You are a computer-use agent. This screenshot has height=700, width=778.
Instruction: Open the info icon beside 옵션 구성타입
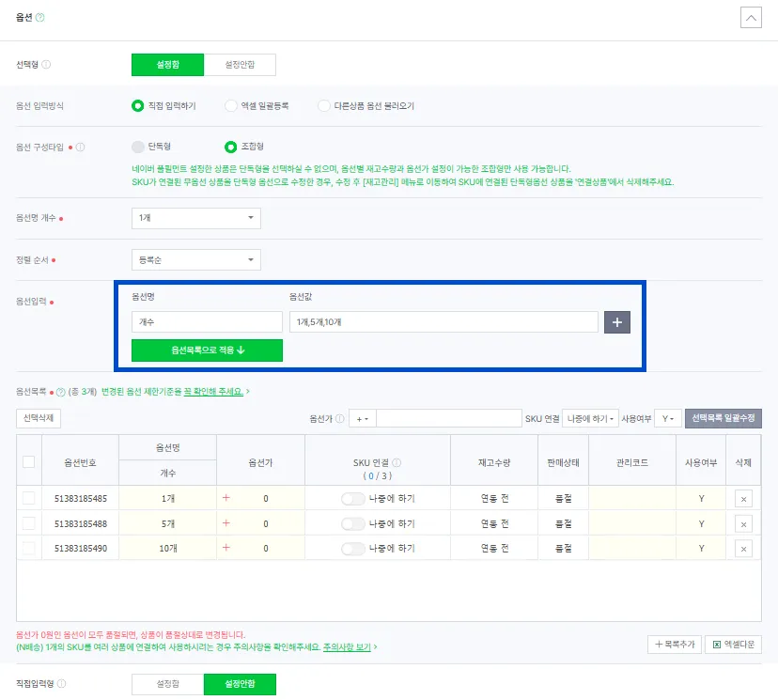pyautogui.click(x=81, y=148)
